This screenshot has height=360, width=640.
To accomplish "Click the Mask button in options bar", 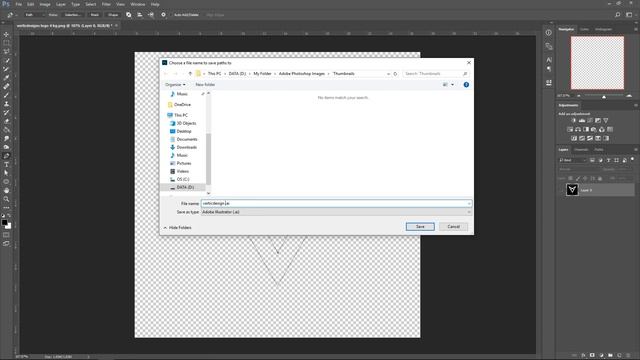I will [x=95, y=15].
